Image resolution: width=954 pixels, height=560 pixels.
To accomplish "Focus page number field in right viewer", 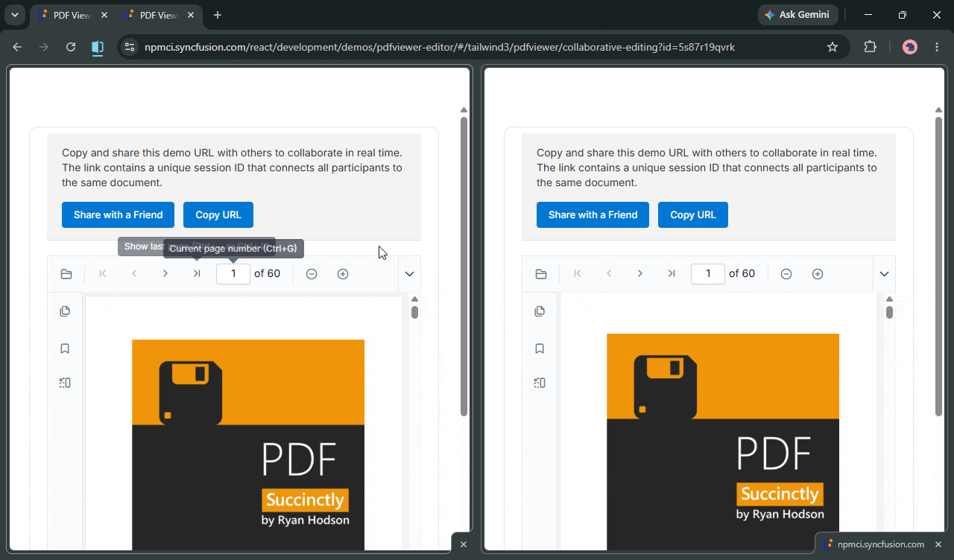I will point(708,273).
